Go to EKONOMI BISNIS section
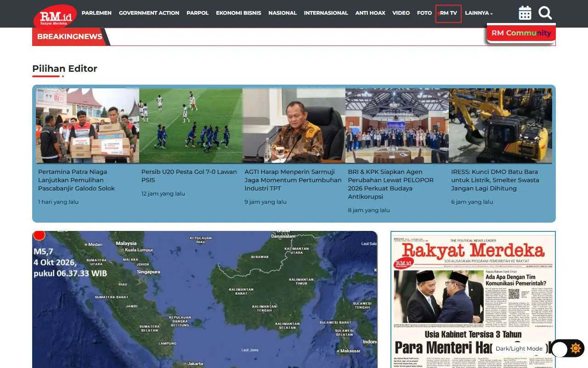The width and height of the screenshot is (588, 368). [x=238, y=13]
